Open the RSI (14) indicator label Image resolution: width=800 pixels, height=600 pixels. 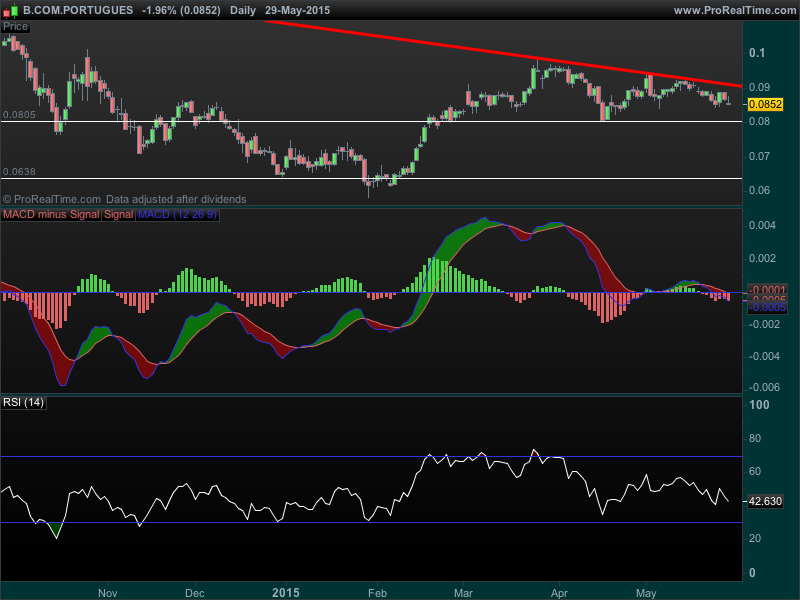25,402
